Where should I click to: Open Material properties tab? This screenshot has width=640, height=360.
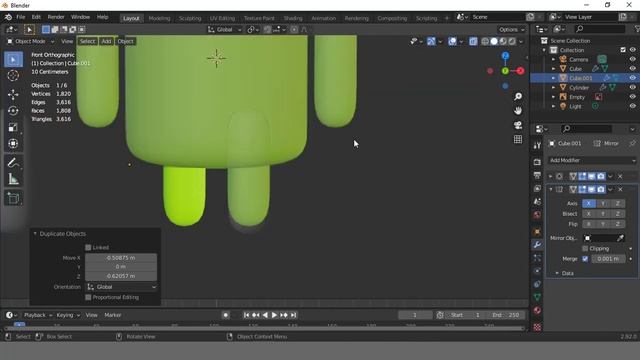[537, 311]
